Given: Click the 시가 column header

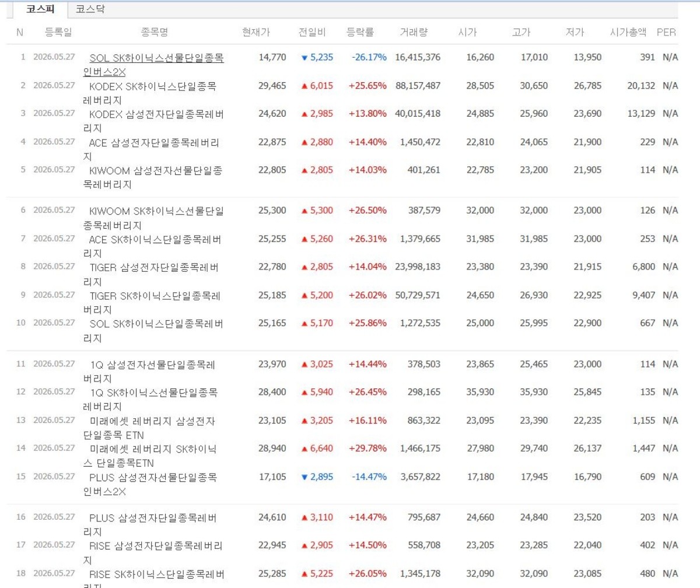Looking at the screenshot, I should click(468, 33).
